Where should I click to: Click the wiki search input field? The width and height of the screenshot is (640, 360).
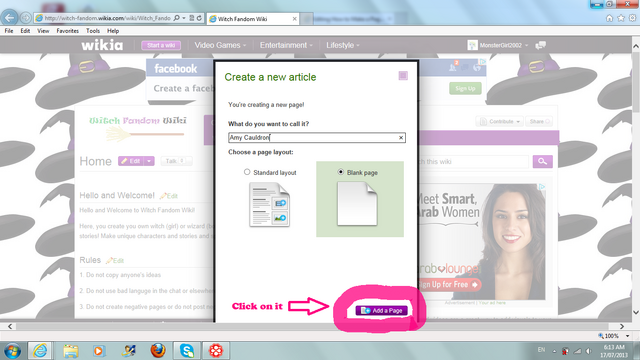pyautogui.click(x=473, y=162)
